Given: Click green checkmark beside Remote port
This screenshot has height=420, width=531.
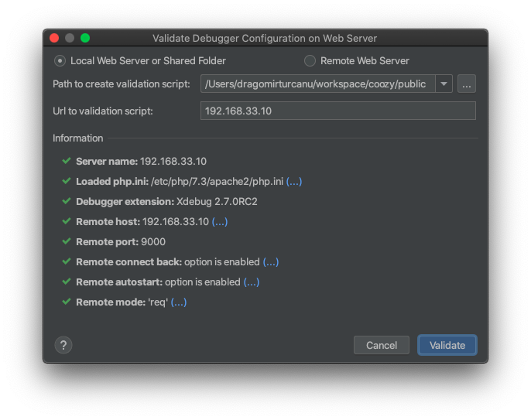Looking at the screenshot, I should pyautogui.click(x=66, y=241).
